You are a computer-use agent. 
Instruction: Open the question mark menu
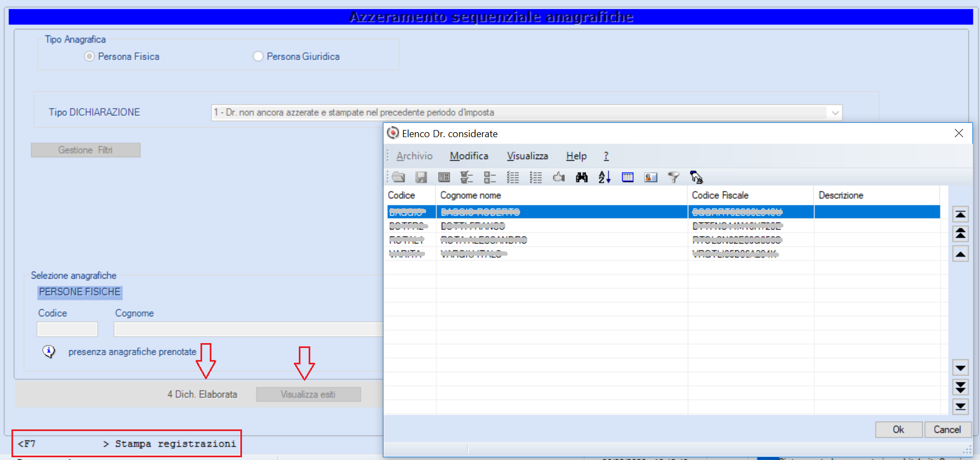pos(606,156)
